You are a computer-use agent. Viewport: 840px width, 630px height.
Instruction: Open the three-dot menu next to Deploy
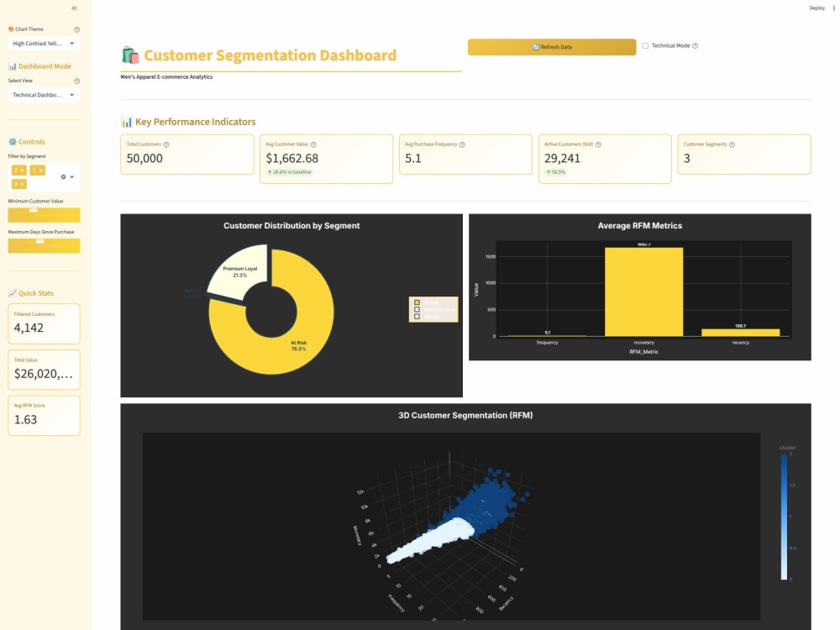click(833, 8)
